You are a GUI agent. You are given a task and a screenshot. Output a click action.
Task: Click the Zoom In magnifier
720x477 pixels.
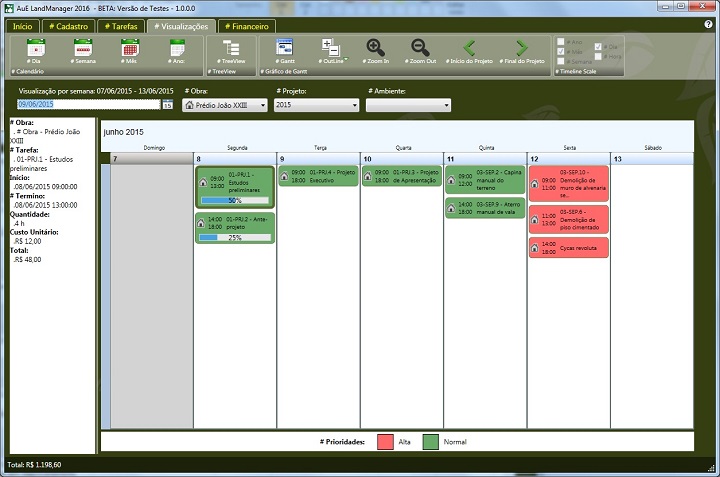tap(376, 49)
